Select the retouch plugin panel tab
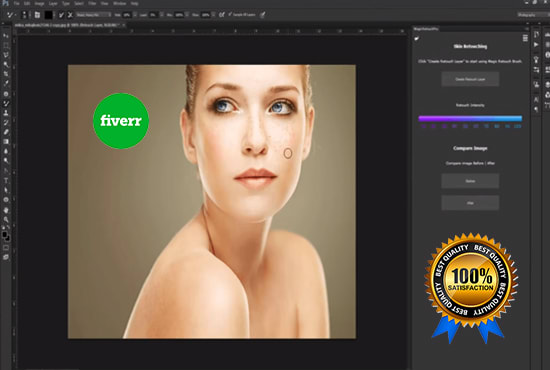Image resolution: width=550 pixels, height=370 pixels. [426, 29]
